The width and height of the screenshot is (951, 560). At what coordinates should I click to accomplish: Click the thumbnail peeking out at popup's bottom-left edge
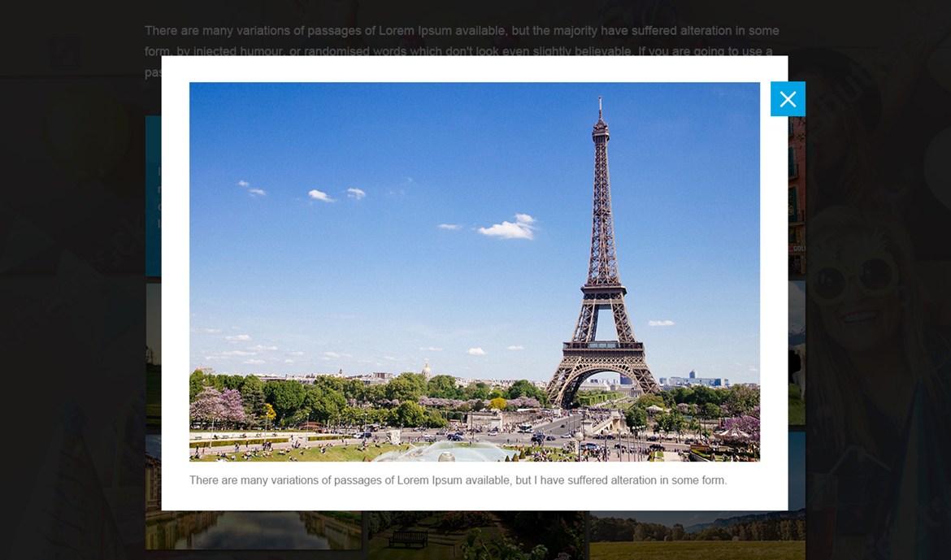point(153,471)
